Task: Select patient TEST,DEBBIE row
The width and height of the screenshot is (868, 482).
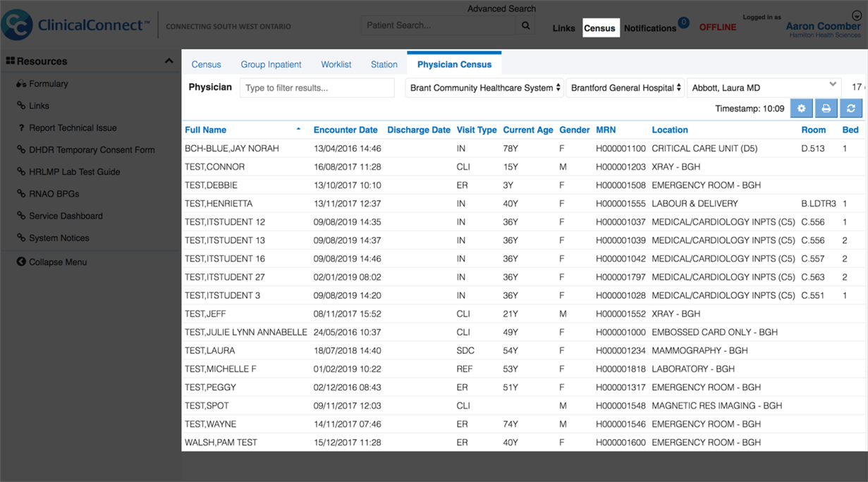Action: pyautogui.click(x=525, y=185)
